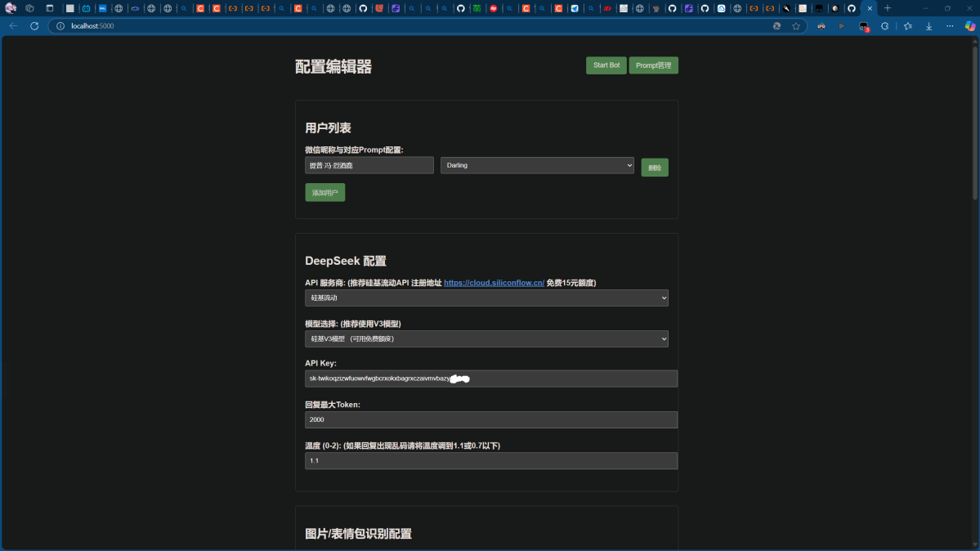This screenshot has height=551, width=980.
Task: Open the downloads icon in the toolbar
Action: tap(929, 26)
